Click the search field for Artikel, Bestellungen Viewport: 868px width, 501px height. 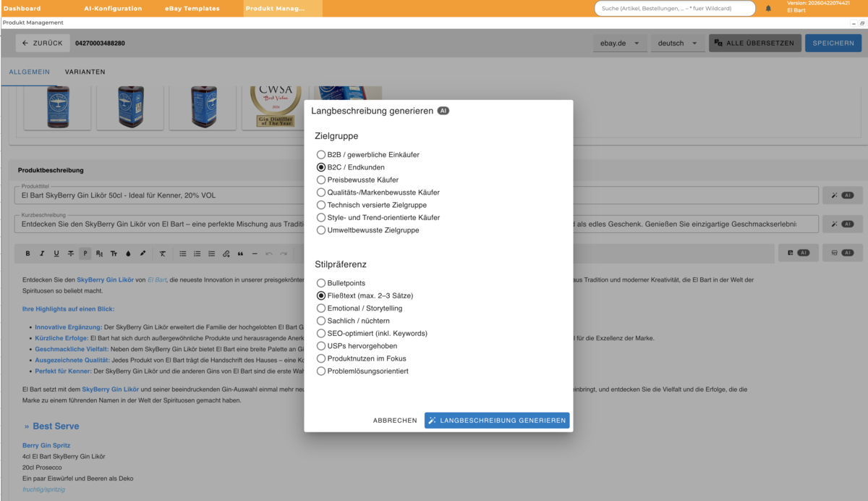(674, 9)
